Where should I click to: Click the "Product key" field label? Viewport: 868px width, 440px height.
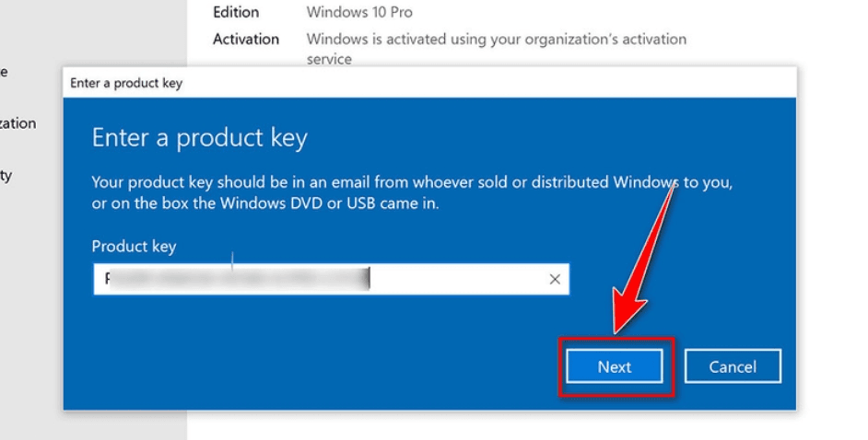134,246
